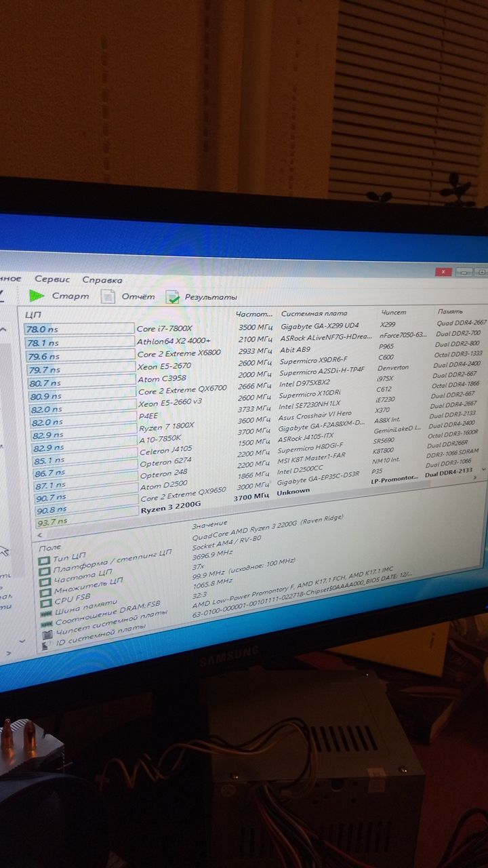Open the Справка menu
This screenshot has width=488, height=868.
[x=102, y=280]
